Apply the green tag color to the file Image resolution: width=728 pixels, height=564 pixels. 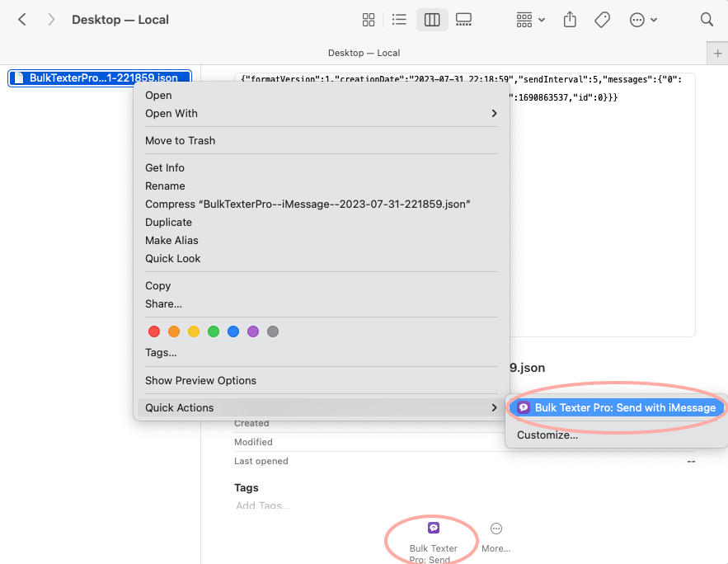point(214,331)
